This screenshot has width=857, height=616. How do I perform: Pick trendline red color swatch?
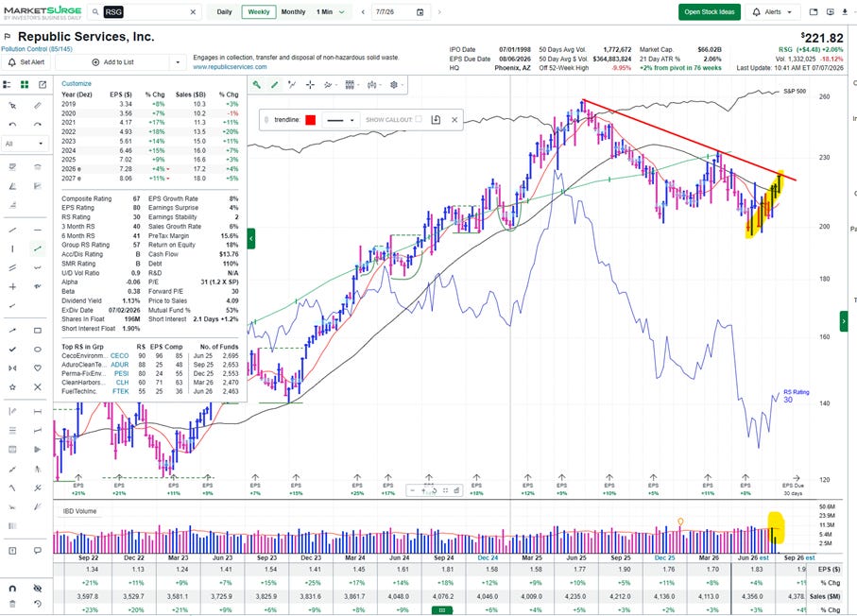pyautogui.click(x=311, y=120)
